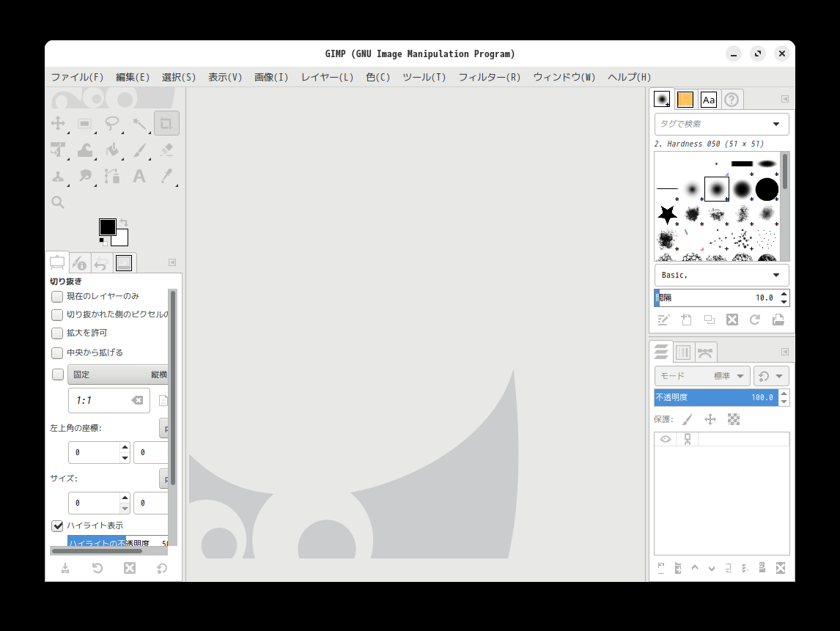The width and height of the screenshot is (840, 631).
Task: Select the solid black Hardness 100 brush
Action: (767, 189)
